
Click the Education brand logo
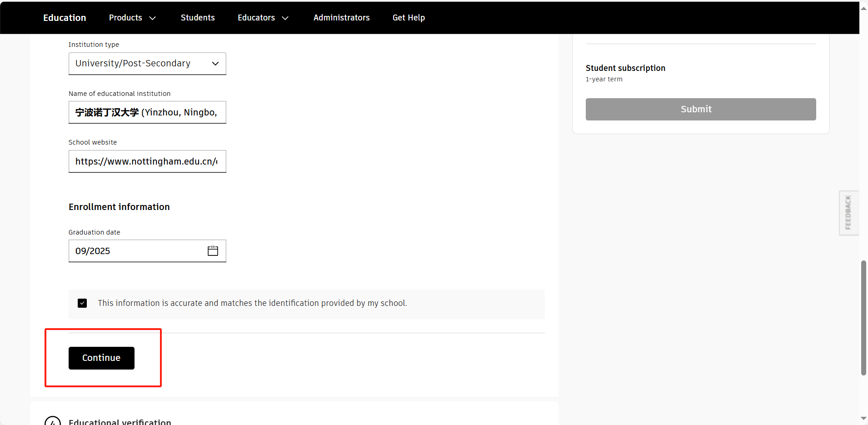65,18
